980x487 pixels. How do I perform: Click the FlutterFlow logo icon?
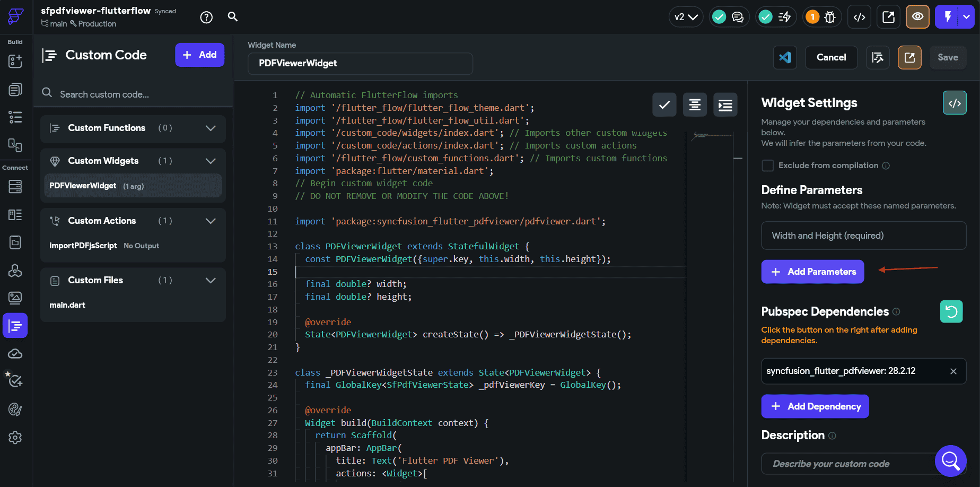click(x=15, y=16)
